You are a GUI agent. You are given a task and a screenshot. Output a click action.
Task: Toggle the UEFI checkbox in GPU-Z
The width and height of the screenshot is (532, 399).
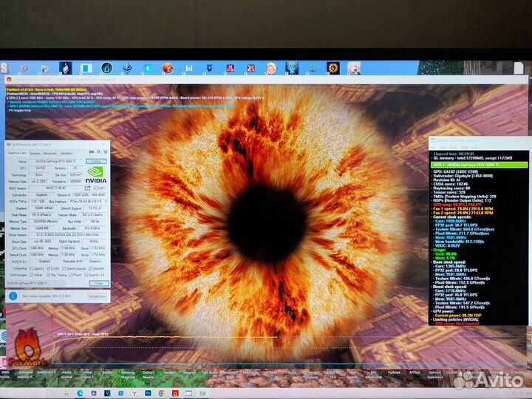[x=95, y=188]
